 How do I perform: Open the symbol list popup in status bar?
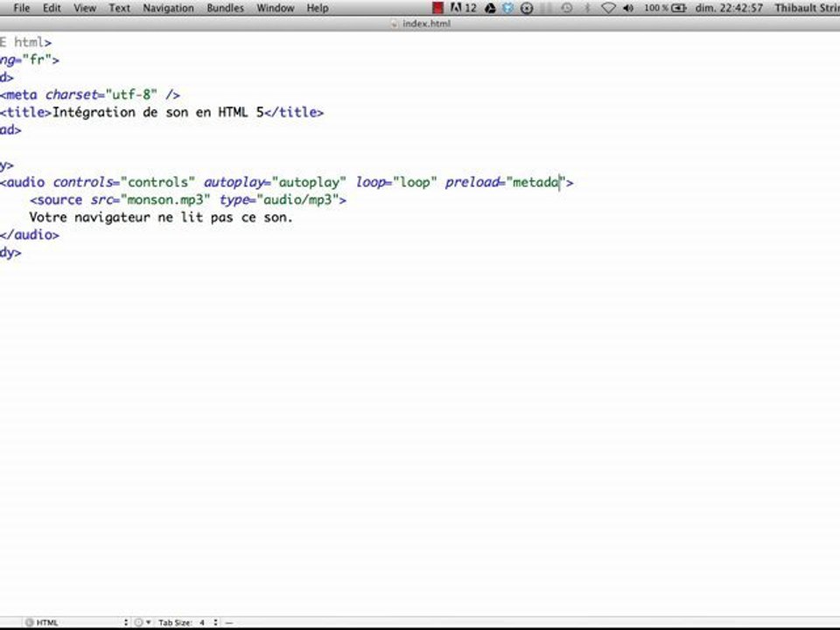(229, 622)
